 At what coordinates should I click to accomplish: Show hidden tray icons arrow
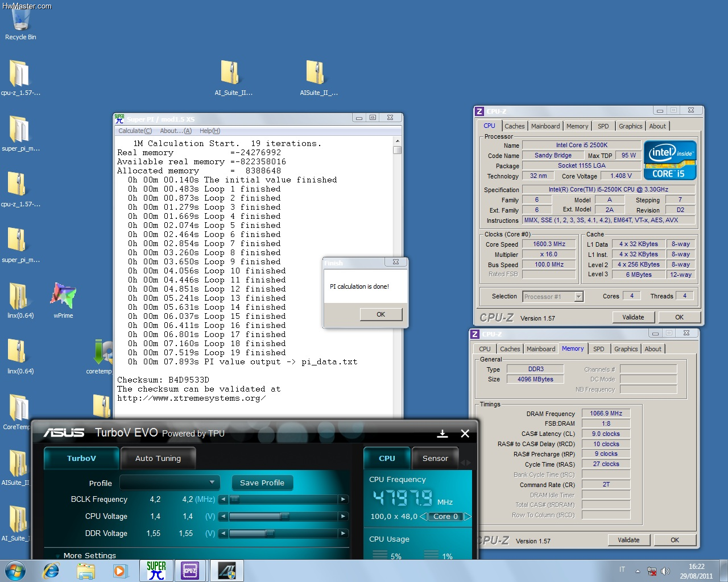638,571
